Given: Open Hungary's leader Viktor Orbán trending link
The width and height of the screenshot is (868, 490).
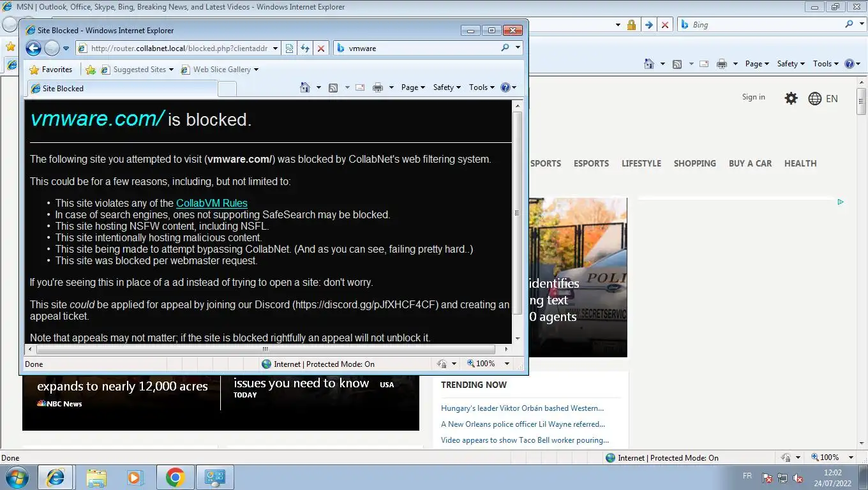Looking at the screenshot, I should tap(522, 408).
